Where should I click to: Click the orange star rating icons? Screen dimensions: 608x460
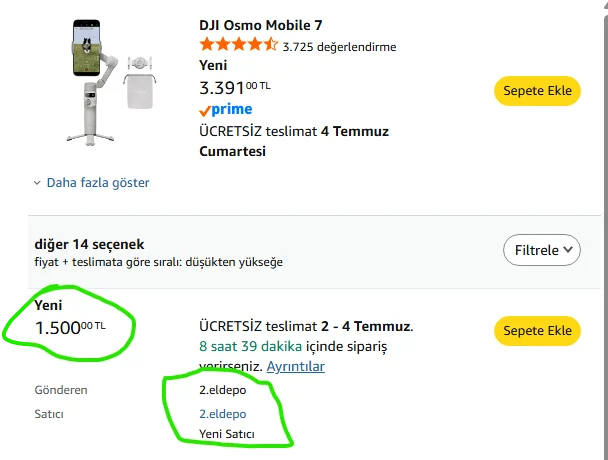pyautogui.click(x=239, y=45)
